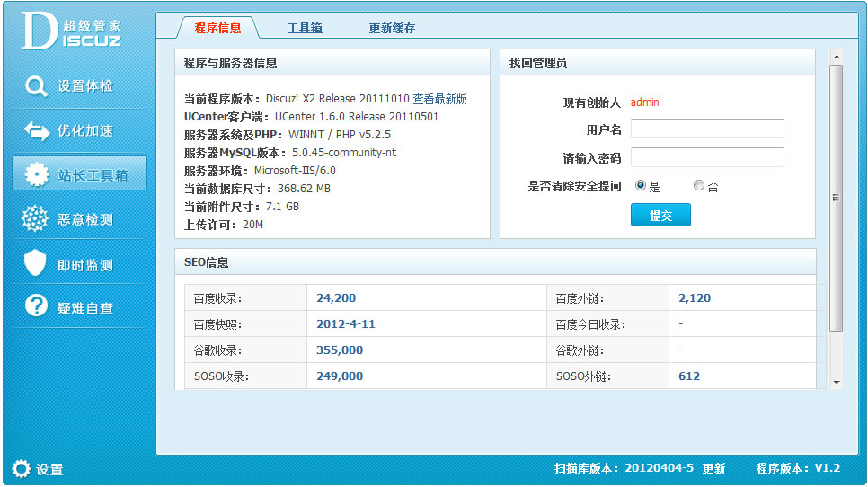Click the 百度外链 value 2,120
868x487 pixels.
coord(695,297)
